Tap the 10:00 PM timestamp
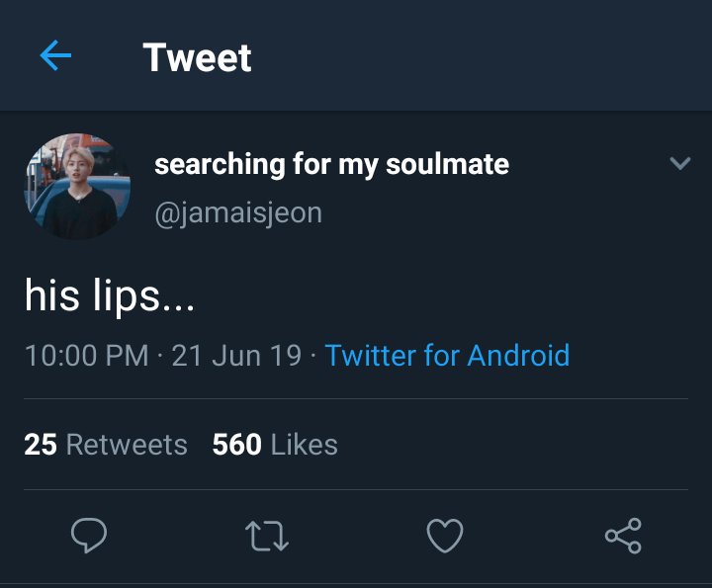Screen dimensions: 712x588 click(x=87, y=355)
